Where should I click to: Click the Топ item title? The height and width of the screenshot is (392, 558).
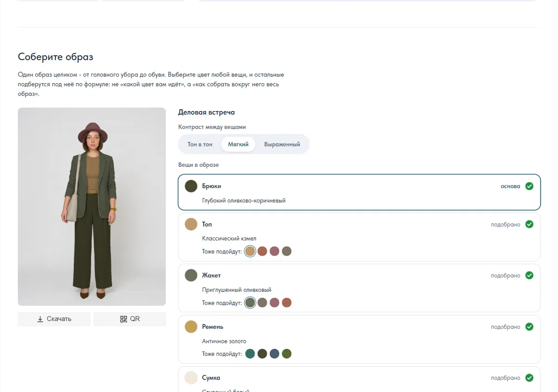pos(207,224)
